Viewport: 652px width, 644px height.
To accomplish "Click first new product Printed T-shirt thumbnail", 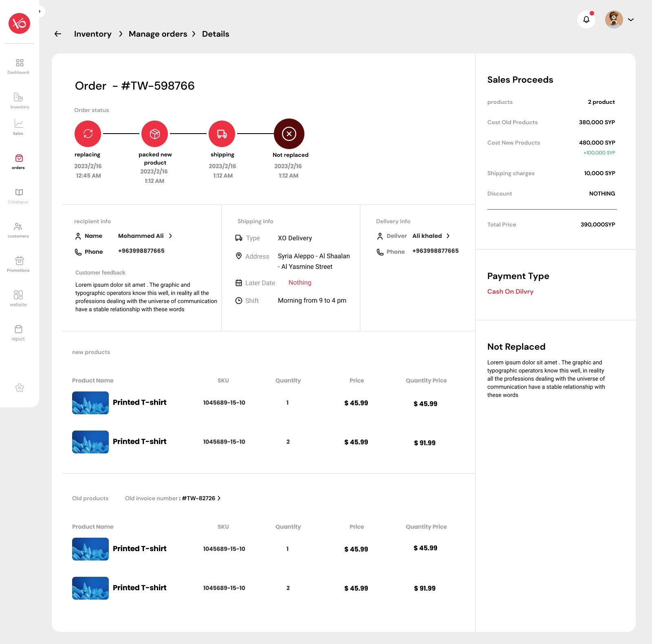I will coord(90,403).
